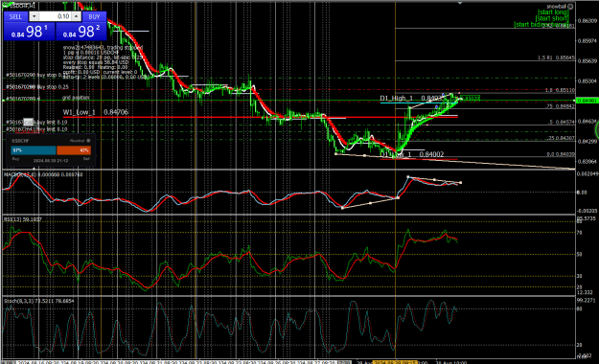Click the .25 0.84307 fib level label
The width and height of the screenshot is (599, 364).
tap(562, 138)
